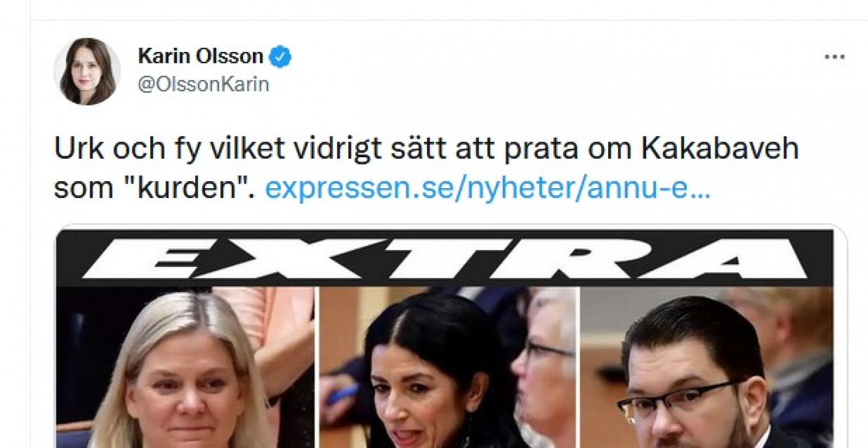868x448 pixels.
Task: Click the blue verified badge
Action: pyautogui.click(x=280, y=57)
